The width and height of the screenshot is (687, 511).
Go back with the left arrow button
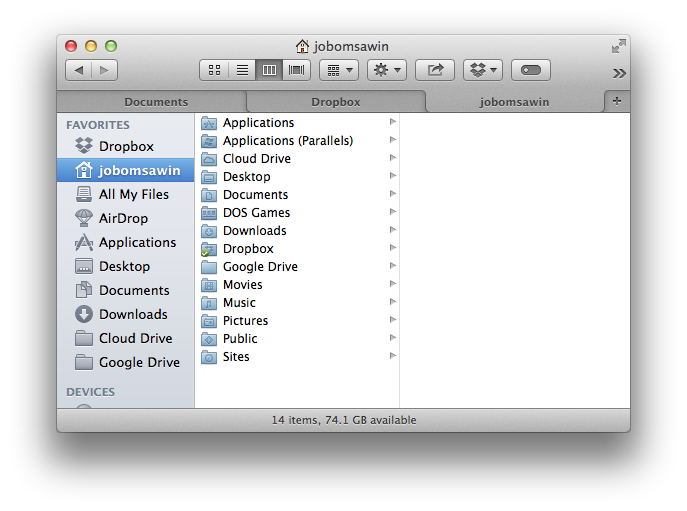(79, 70)
